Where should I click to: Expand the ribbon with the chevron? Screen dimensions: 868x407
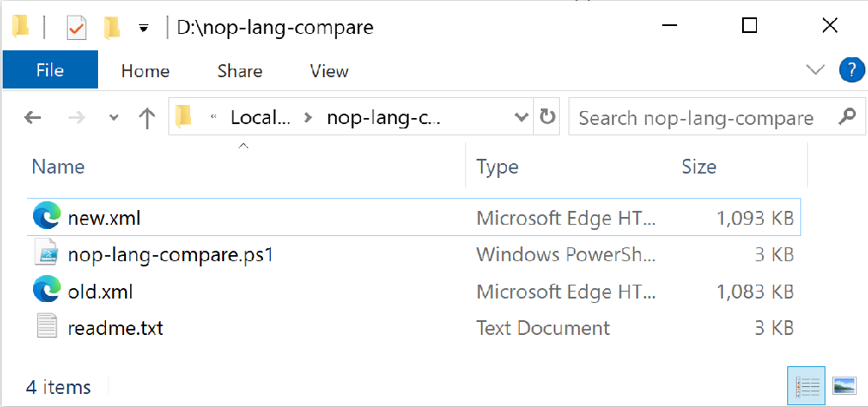tap(815, 70)
